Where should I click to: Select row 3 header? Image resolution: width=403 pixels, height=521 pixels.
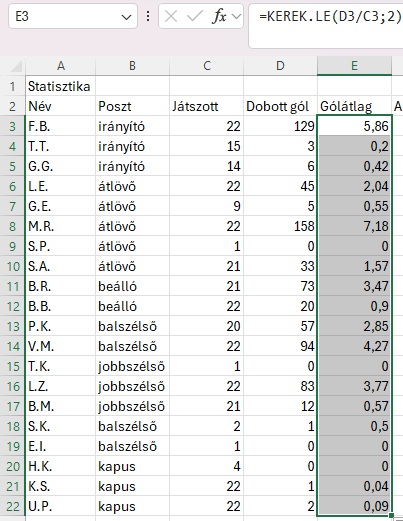tap(13, 126)
